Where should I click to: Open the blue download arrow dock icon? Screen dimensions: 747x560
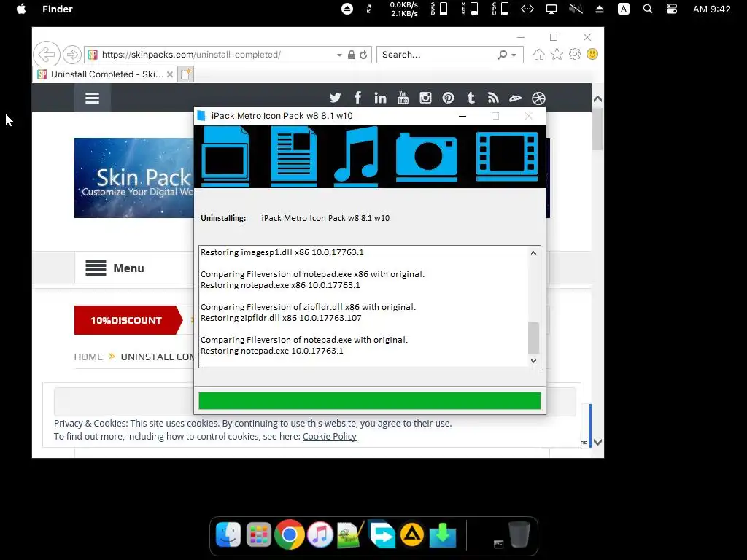click(x=443, y=534)
